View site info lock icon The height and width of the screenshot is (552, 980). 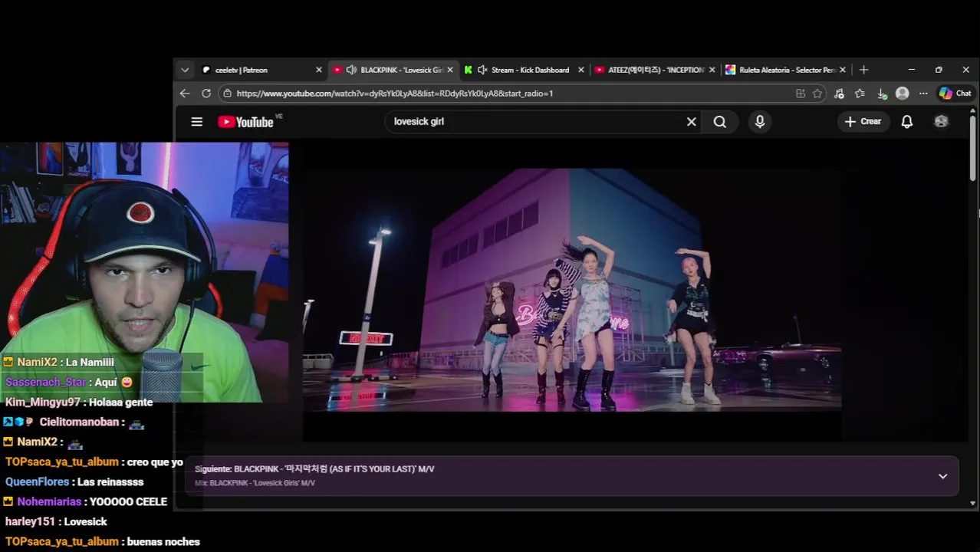pos(227,94)
